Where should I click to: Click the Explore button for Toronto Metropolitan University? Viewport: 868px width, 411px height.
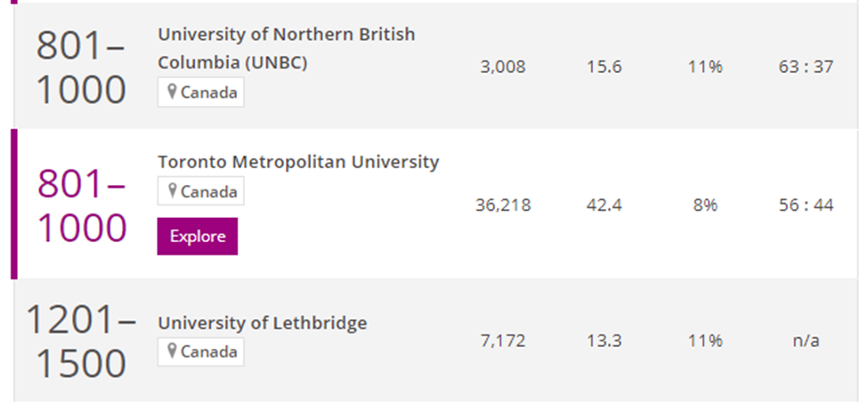click(197, 237)
